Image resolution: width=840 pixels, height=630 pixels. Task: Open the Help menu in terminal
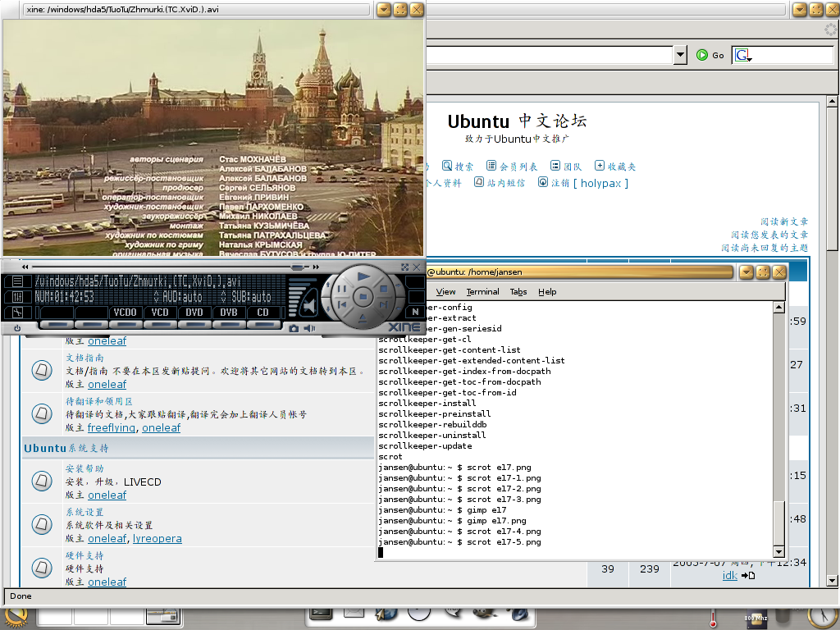pos(547,291)
